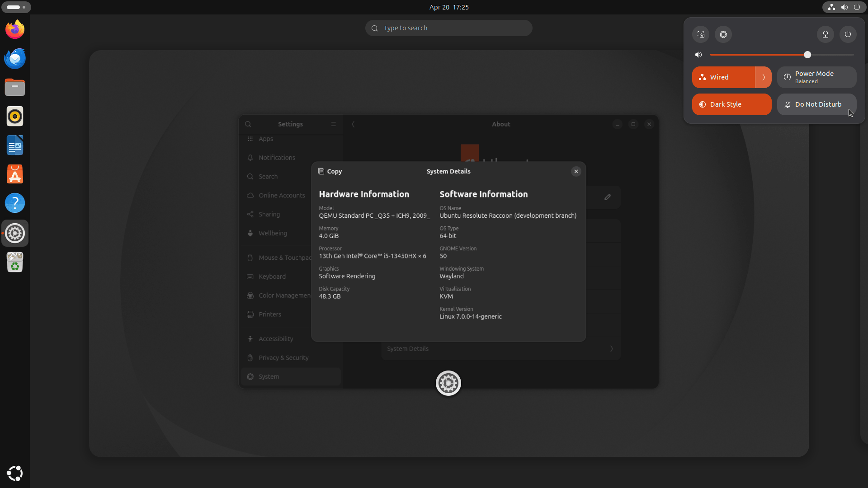Image resolution: width=868 pixels, height=488 pixels.
Task: Click the screenshot icon in quick settings
Action: 701,34
